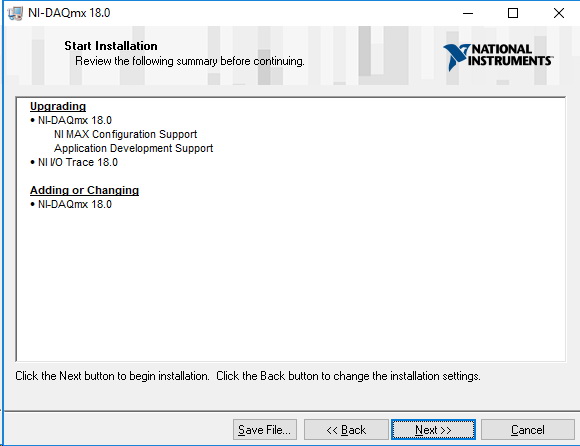Cancel the NI-DAQmx installation

click(x=527, y=430)
